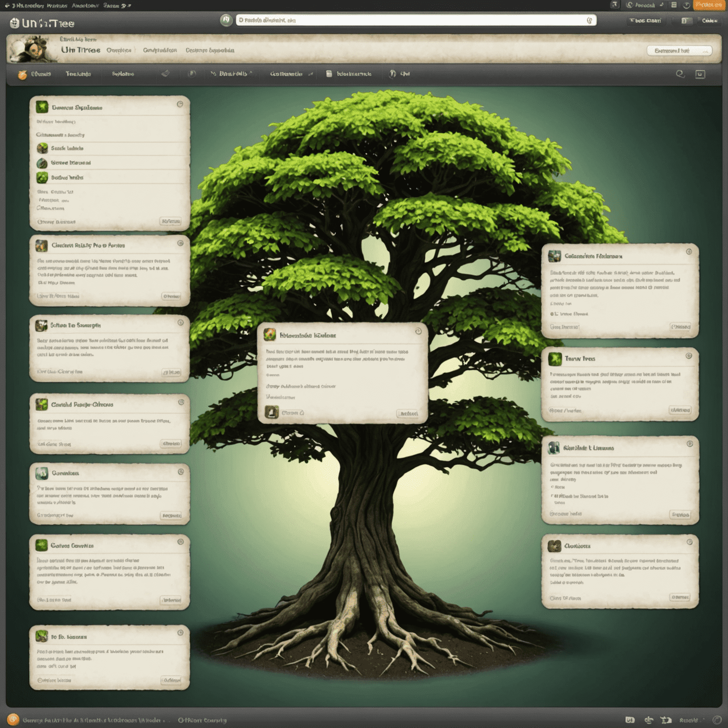Click the header icon of the third left-column card
The height and width of the screenshot is (728, 728).
click(x=42, y=325)
